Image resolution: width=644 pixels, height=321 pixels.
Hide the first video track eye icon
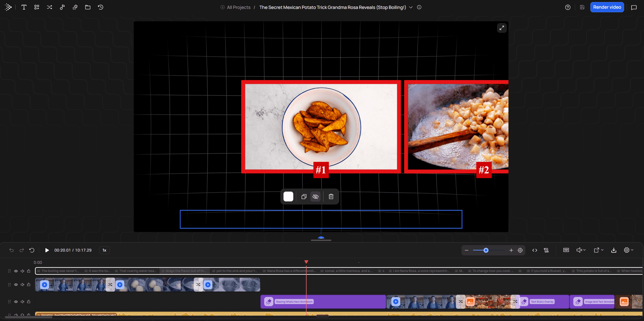(16, 284)
